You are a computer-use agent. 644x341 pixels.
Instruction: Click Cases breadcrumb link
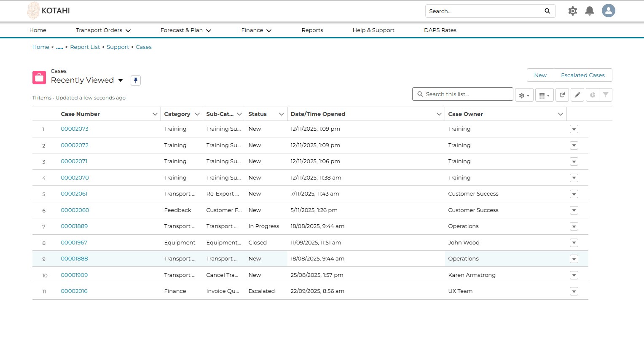coord(144,47)
